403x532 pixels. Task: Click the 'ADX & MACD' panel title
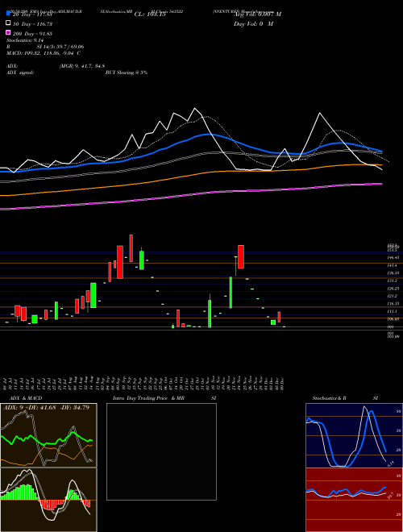pyautogui.click(x=26, y=398)
